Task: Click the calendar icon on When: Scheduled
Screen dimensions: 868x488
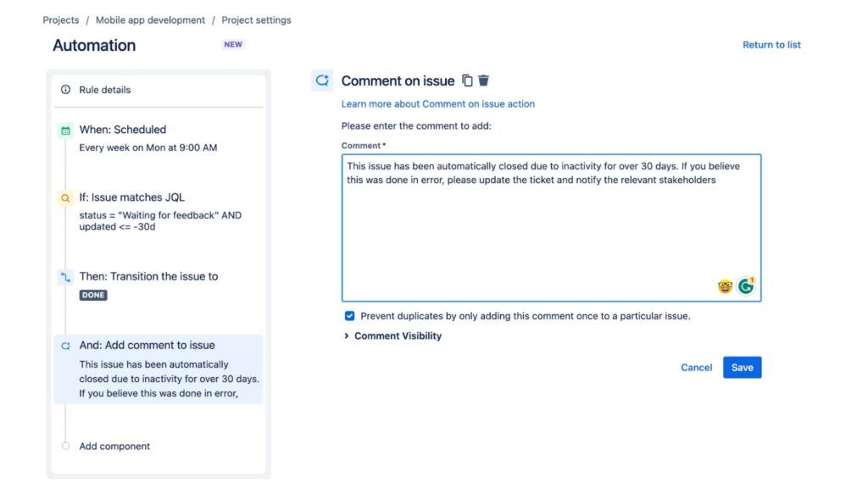Action: [x=65, y=129]
